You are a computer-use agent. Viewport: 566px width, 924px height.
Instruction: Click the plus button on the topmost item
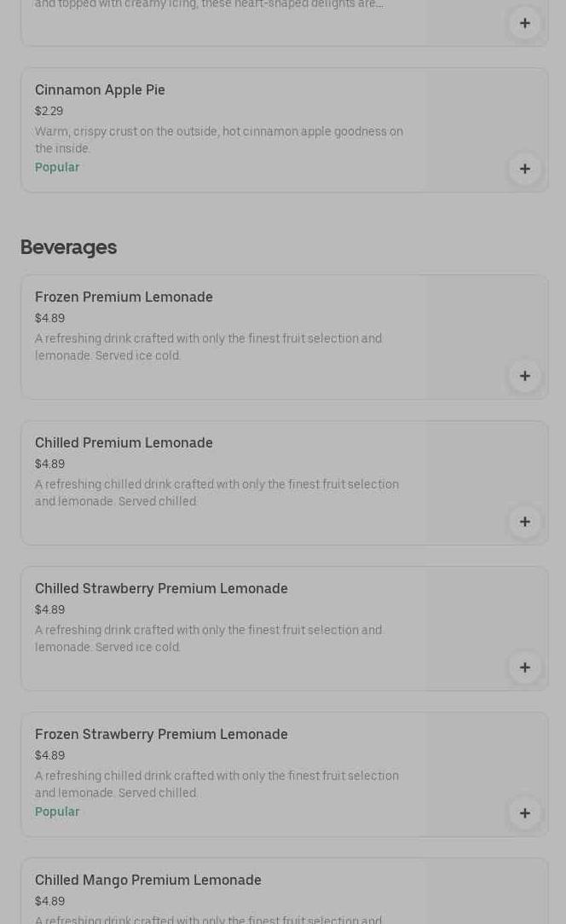click(524, 23)
